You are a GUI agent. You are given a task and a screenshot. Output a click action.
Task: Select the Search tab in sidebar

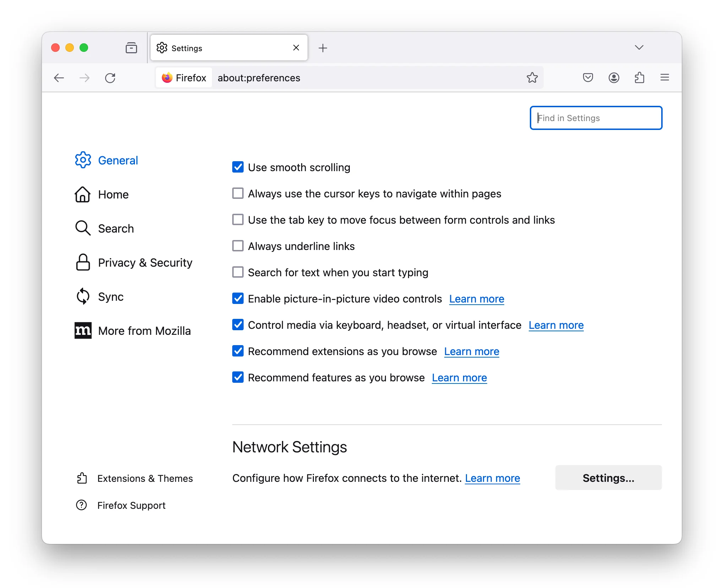point(115,228)
